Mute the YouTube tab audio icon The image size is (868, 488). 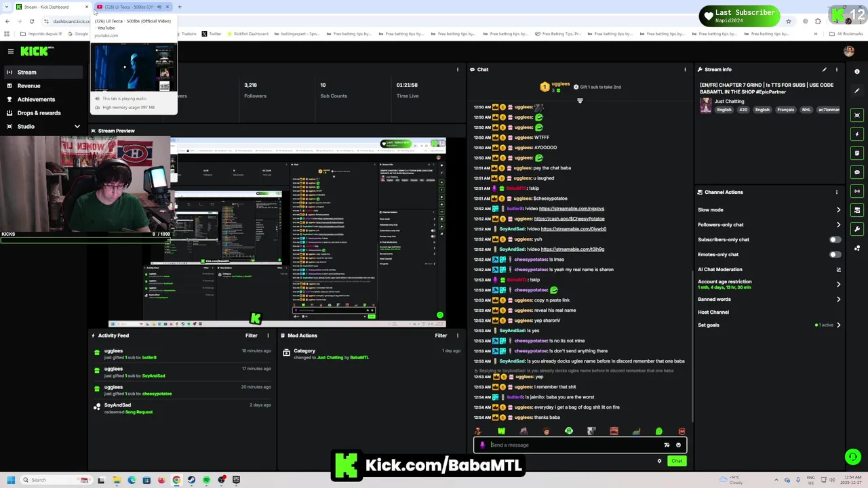point(159,7)
